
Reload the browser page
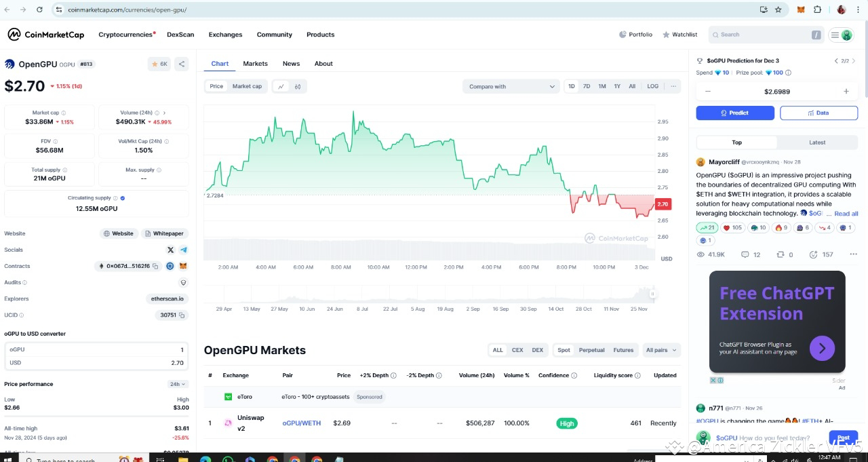pos(39,9)
